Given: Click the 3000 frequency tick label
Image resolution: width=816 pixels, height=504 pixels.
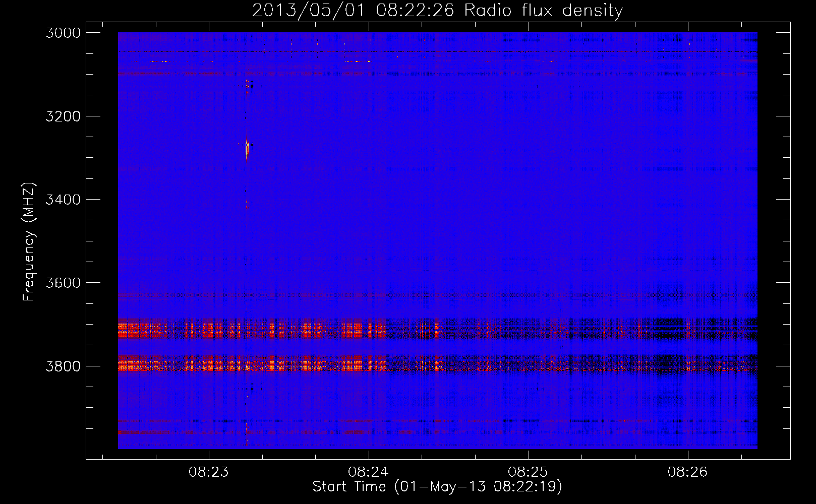Looking at the screenshot, I should point(63,33).
